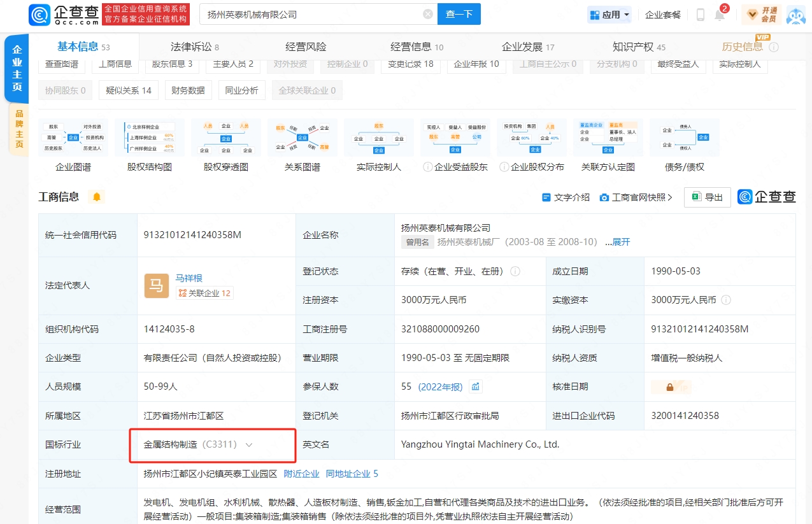Open the 历史信息 VIP tab
Screen dimensions: 812x524
pos(743,47)
